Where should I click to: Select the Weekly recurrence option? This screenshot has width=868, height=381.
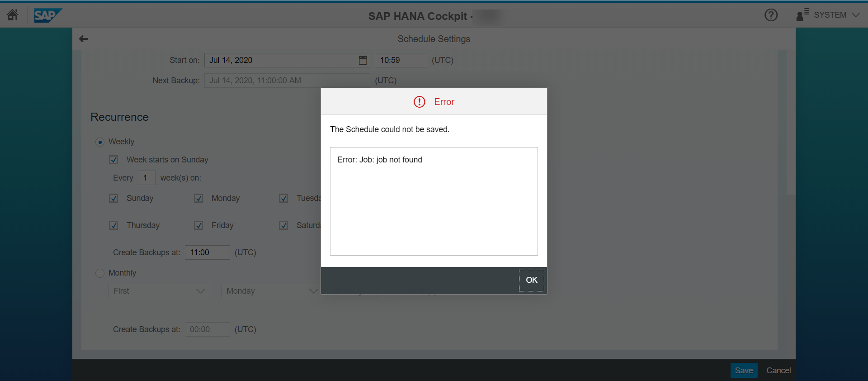coord(100,142)
